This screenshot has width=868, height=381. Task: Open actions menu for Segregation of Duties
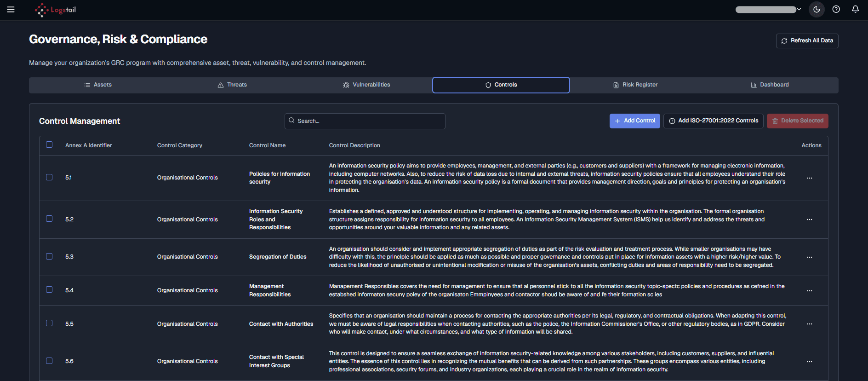point(810,257)
